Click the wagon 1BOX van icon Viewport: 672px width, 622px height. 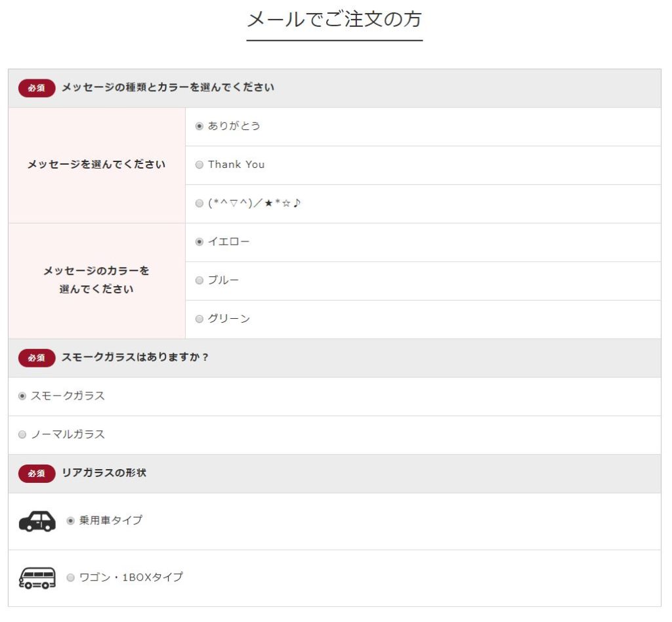(x=37, y=578)
